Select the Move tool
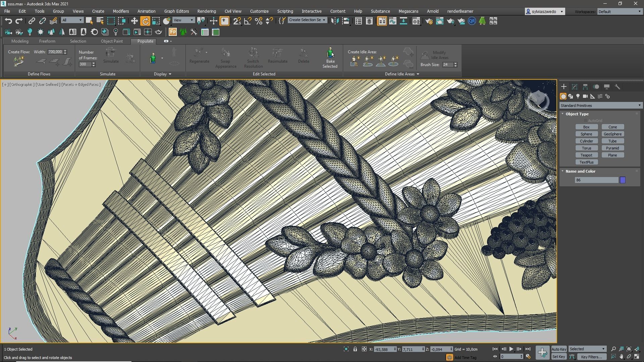644x362 pixels. tap(134, 21)
